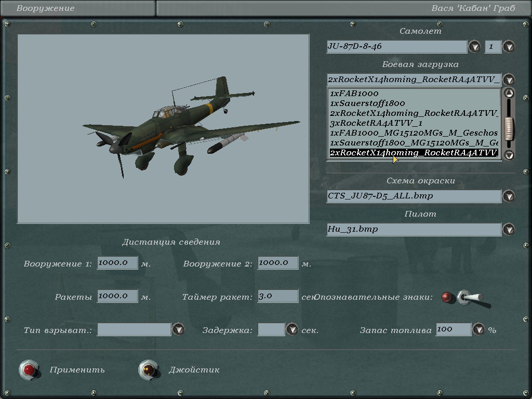Click the loadout list scrollbar thumb
This screenshot has width=532, height=399.
(x=509, y=129)
